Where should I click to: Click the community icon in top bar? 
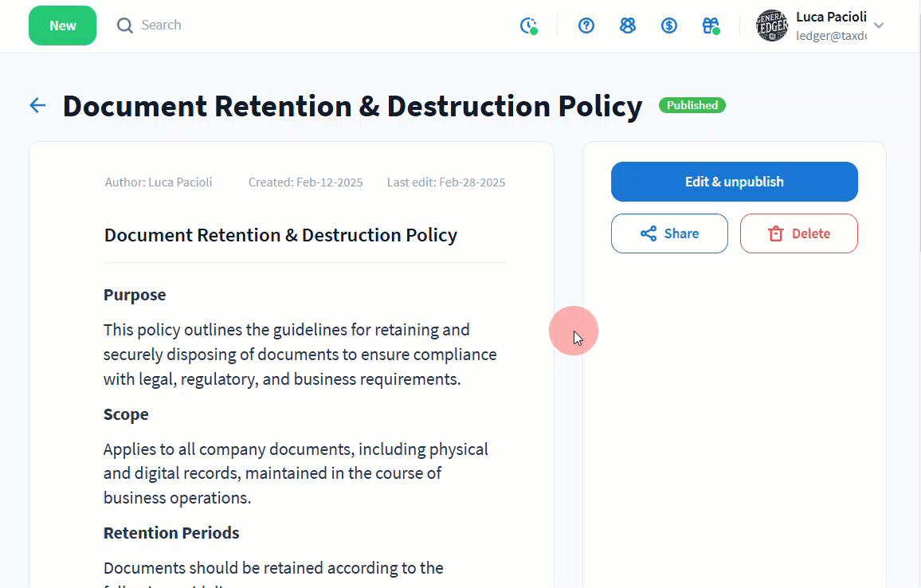(628, 25)
